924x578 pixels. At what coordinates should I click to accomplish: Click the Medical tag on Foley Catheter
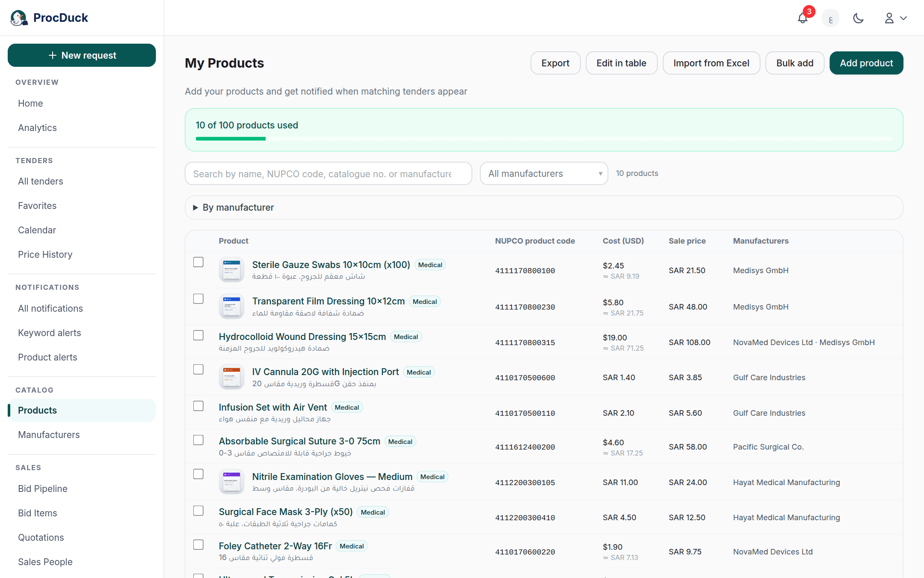pos(352,546)
